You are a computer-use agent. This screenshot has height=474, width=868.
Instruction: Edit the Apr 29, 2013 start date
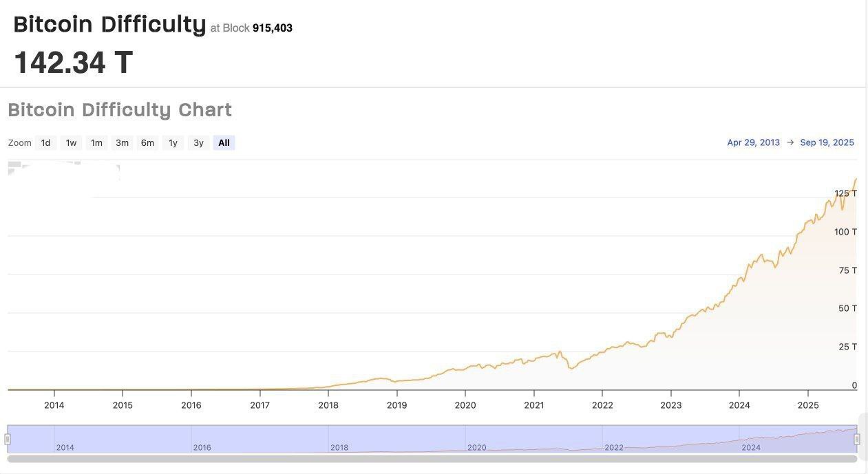click(x=754, y=142)
